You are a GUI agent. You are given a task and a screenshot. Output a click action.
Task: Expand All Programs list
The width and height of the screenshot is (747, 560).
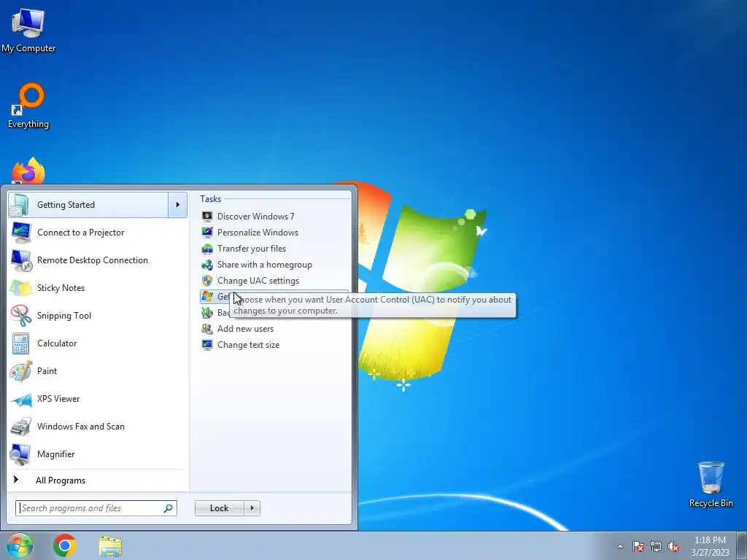[x=61, y=481]
